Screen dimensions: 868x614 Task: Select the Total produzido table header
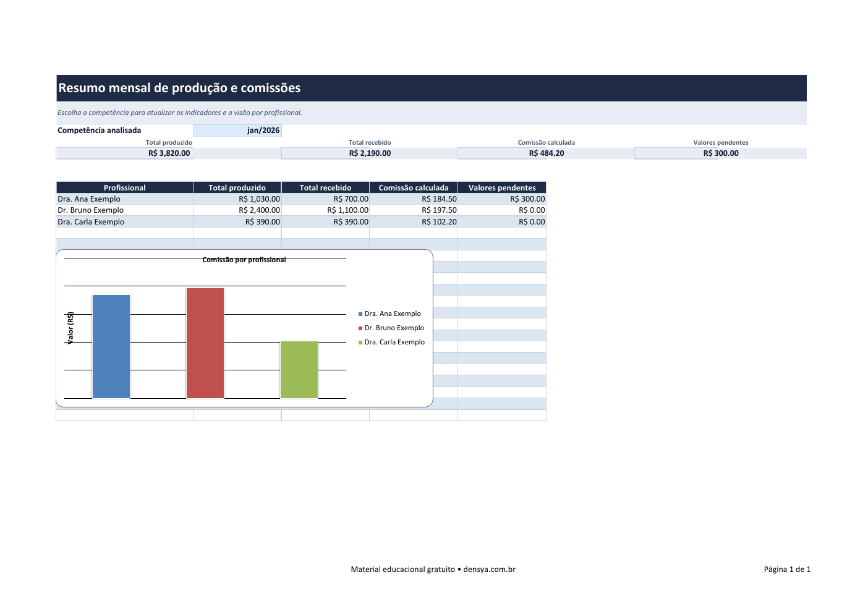[x=237, y=187]
